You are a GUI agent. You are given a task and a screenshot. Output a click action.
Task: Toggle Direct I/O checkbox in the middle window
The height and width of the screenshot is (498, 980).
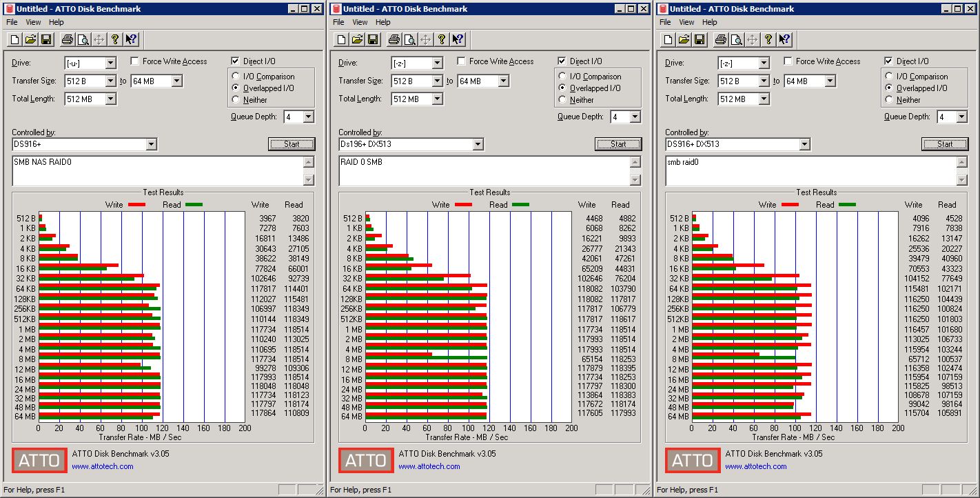point(562,61)
